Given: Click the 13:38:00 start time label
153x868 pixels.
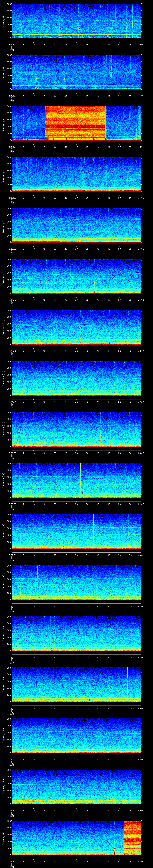Looking at the screenshot, I should pyautogui.click(x=12, y=504).
